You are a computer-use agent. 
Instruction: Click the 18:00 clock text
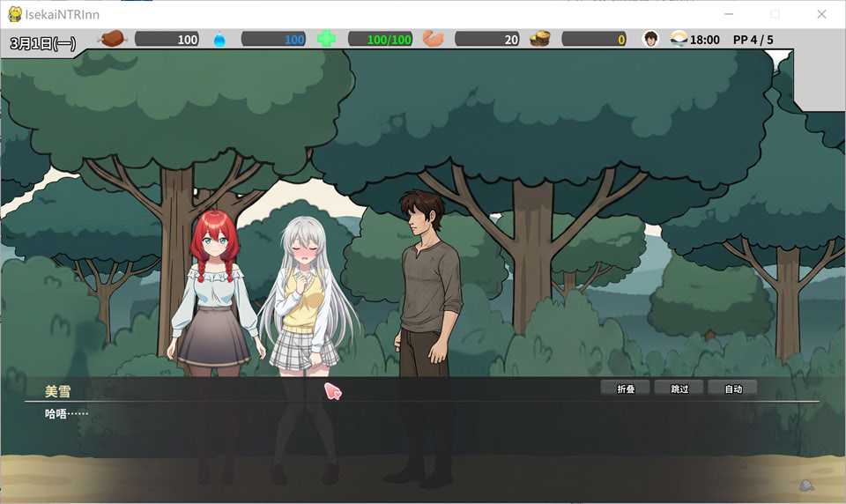tap(705, 40)
